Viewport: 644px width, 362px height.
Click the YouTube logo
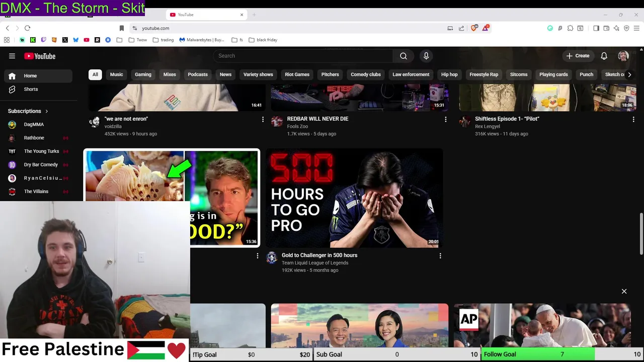(x=39, y=56)
